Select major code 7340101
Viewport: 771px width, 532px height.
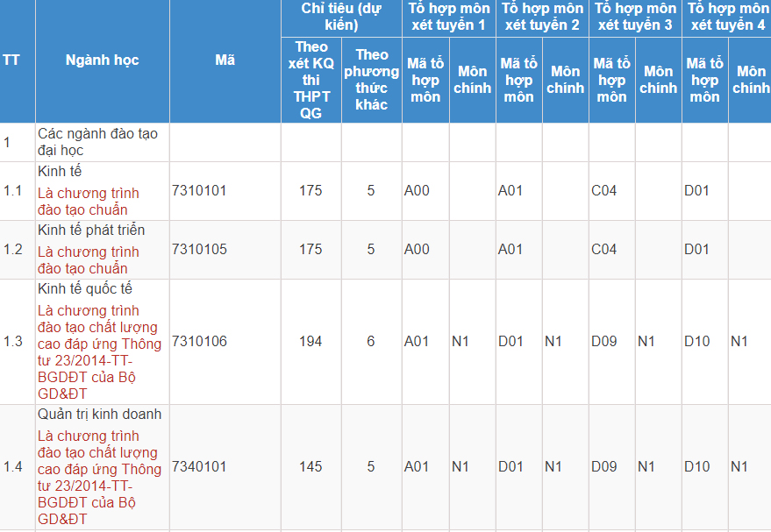199,466
